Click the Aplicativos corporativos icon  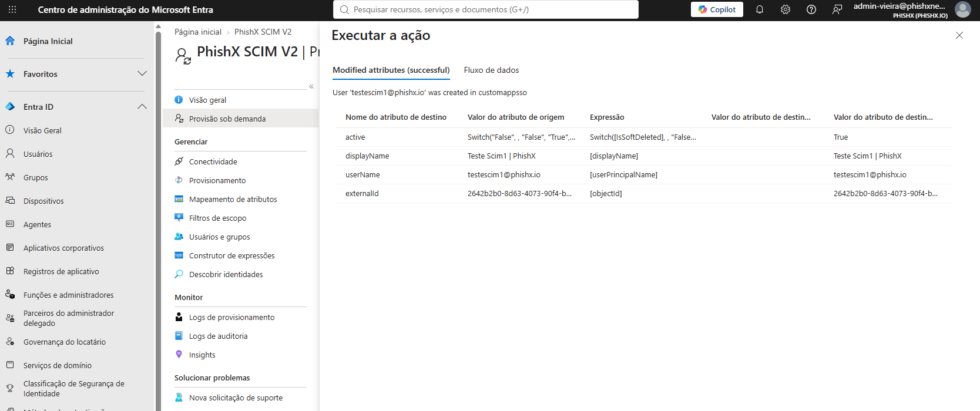click(x=10, y=247)
